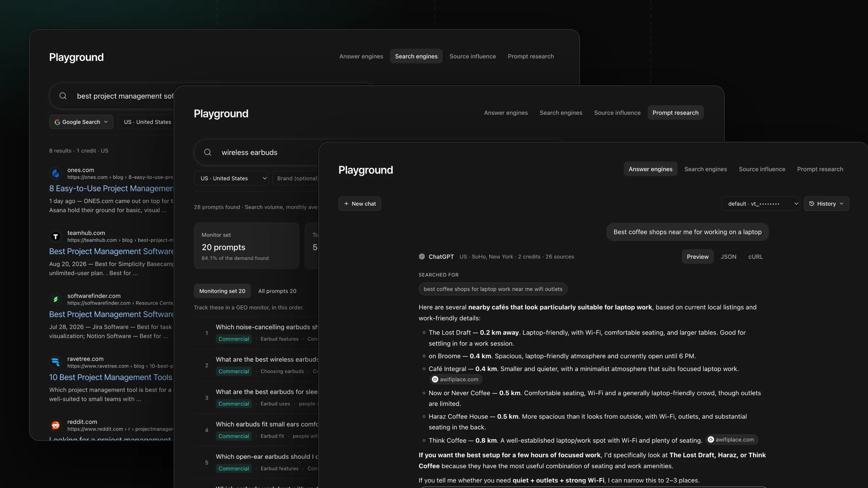
Task: Select prompt 1 'Which noise-cancelling earbuds' row
Action: point(256,333)
